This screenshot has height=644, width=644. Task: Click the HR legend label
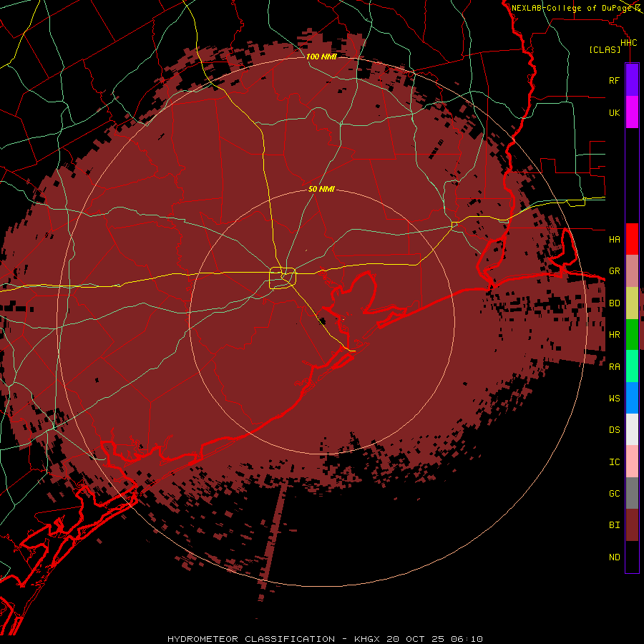(614, 335)
